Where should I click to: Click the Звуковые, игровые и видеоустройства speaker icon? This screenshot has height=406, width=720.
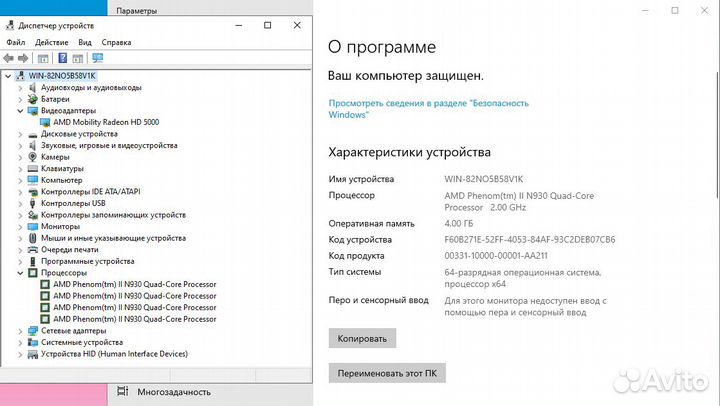click(x=33, y=146)
